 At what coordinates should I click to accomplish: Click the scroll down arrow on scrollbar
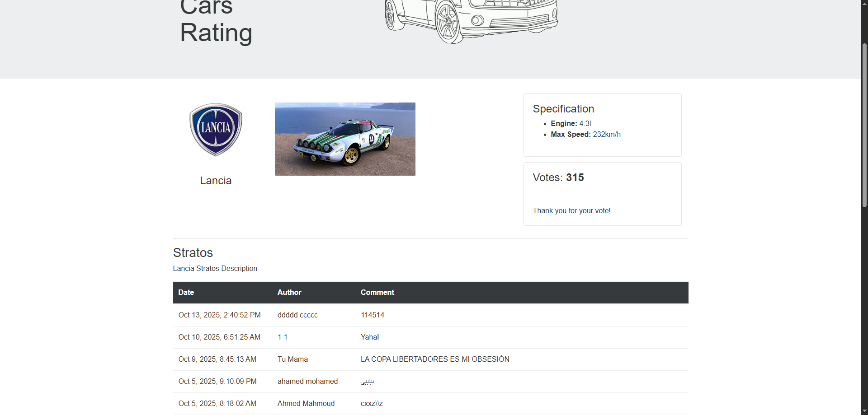point(864,411)
